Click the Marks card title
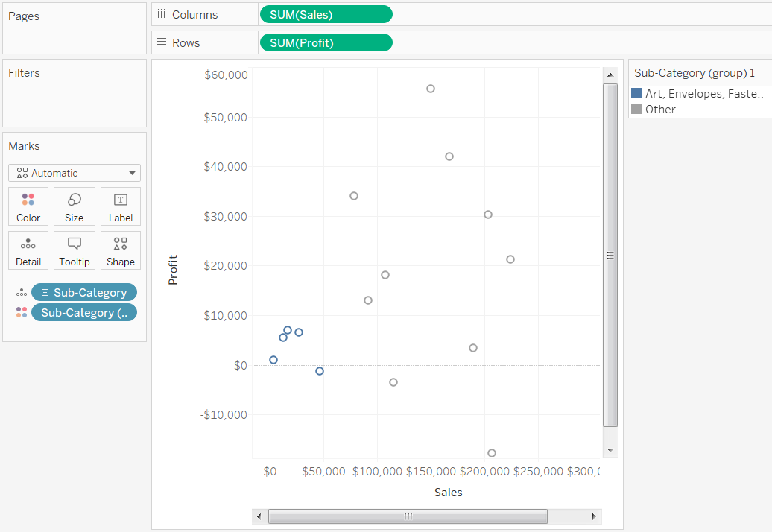Screen dimensions: 772x532 [24, 146]
